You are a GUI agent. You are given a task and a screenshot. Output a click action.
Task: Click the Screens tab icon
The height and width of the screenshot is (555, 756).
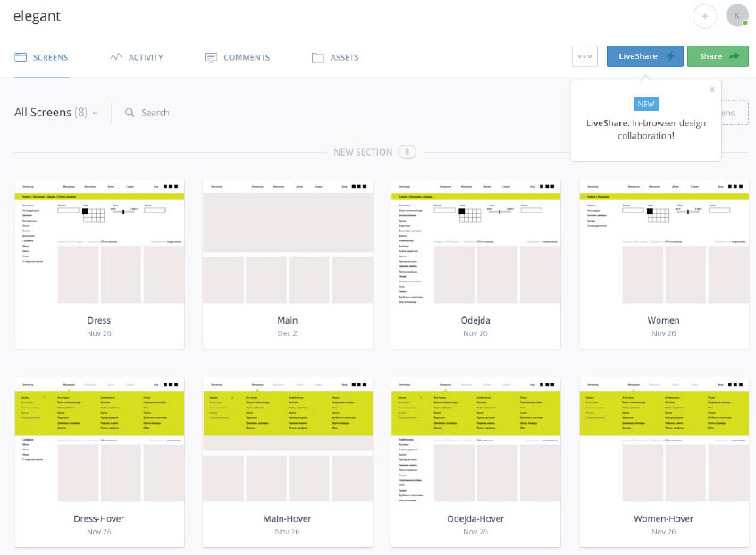[21, 57]
